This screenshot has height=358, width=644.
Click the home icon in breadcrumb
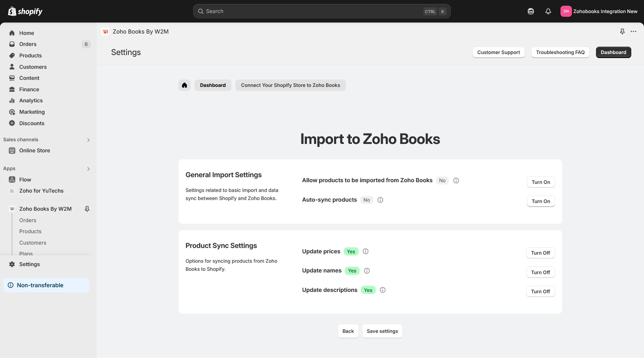[184, 85]
